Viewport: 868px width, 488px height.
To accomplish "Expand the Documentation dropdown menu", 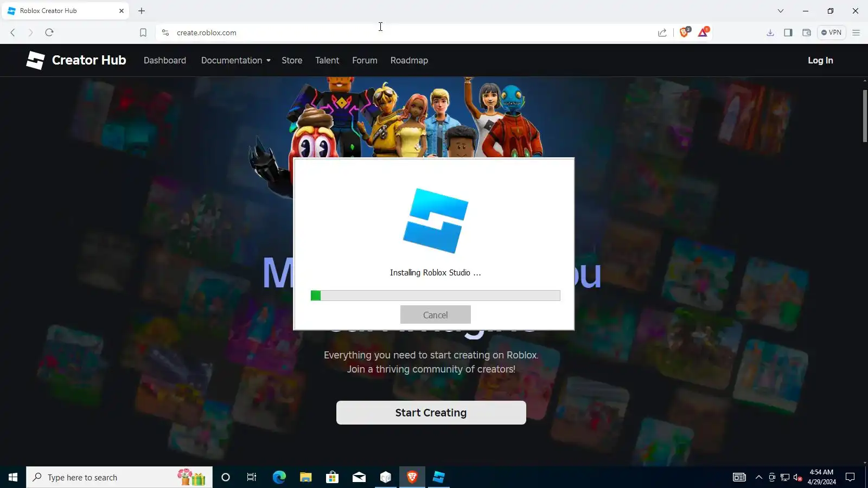I will coord(235,60).
